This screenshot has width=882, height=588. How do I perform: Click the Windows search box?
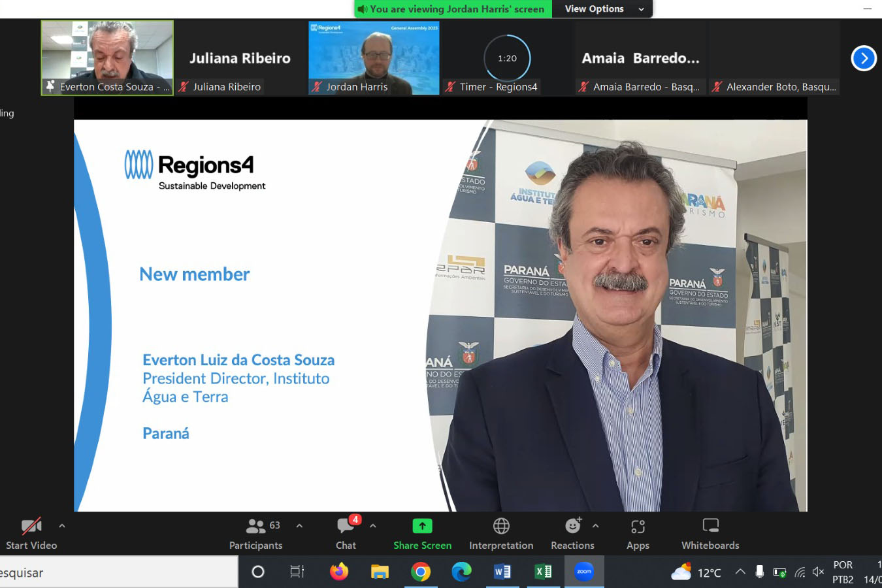tap(119, 572)
